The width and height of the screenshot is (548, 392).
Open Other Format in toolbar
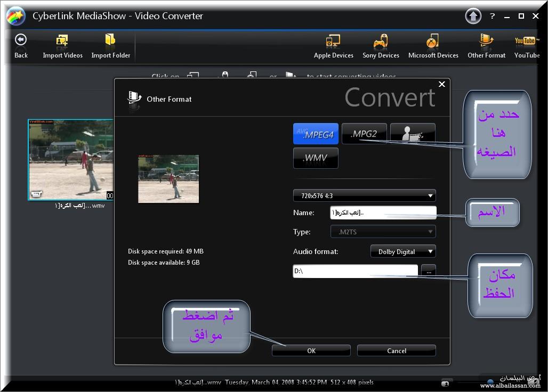(487, 45)
